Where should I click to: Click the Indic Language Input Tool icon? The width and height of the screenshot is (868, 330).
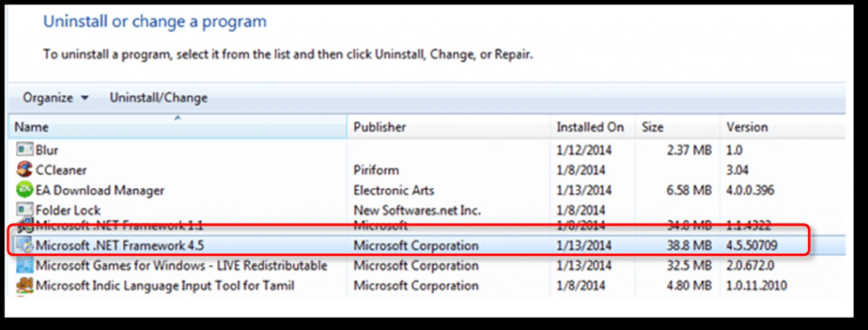pyautogui.click(x=24, y=285)
